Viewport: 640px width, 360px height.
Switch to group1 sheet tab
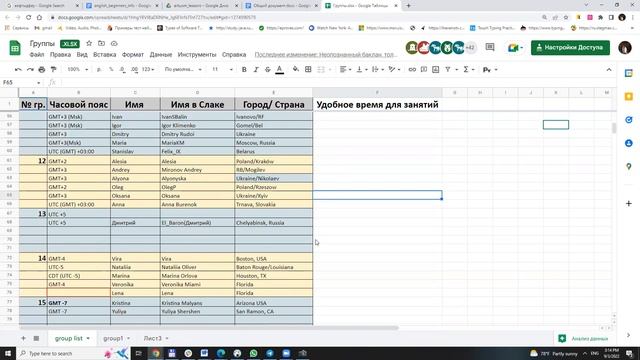[113, 338]
